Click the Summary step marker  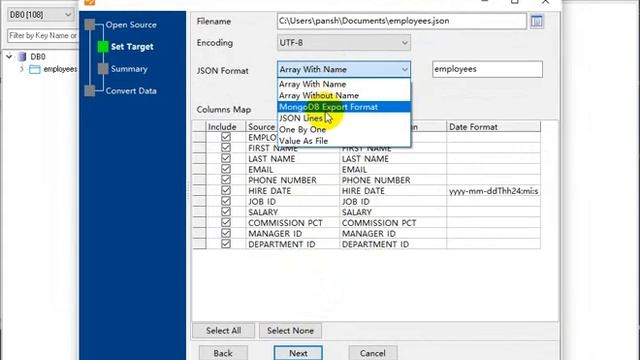coord(103,69)
